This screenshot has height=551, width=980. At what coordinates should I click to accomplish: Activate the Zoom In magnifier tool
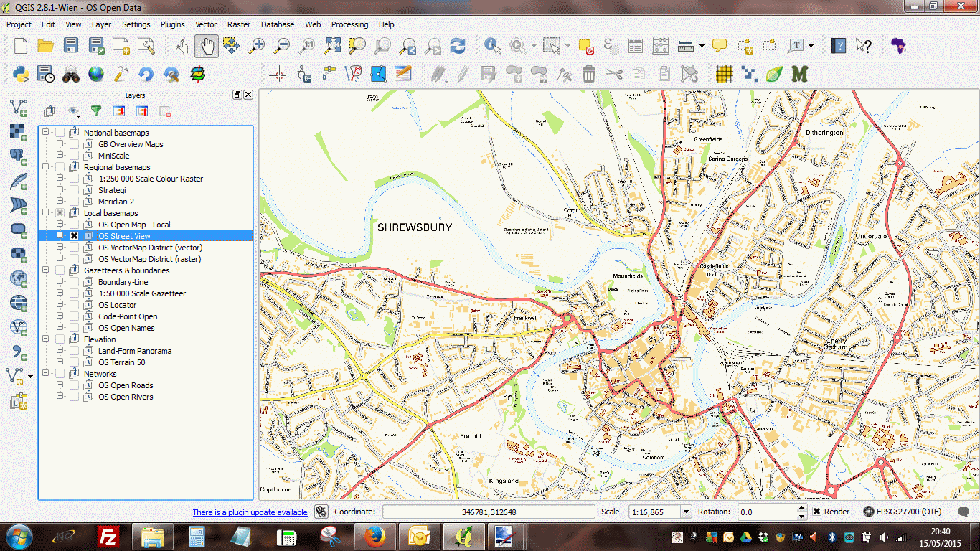[256, 46]
